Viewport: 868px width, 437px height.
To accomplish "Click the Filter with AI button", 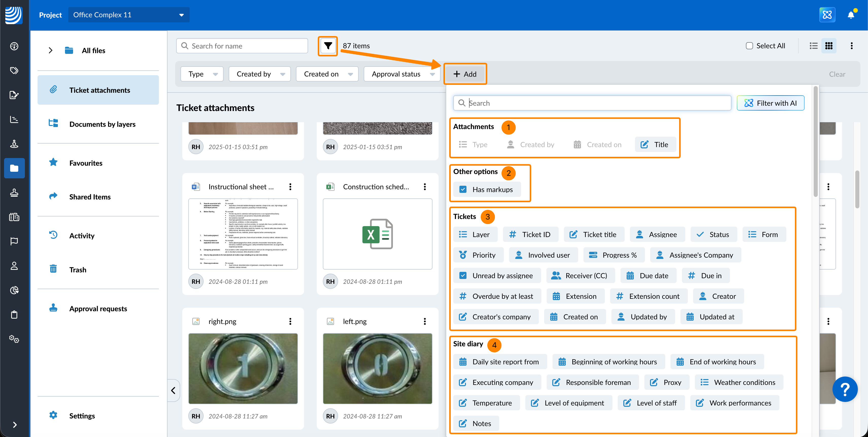I will (770, 103).
